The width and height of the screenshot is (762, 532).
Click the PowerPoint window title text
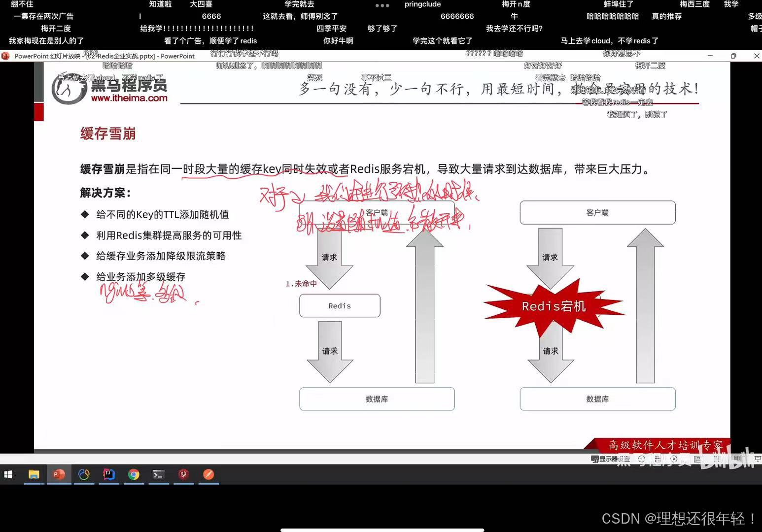tap(104, 56)
